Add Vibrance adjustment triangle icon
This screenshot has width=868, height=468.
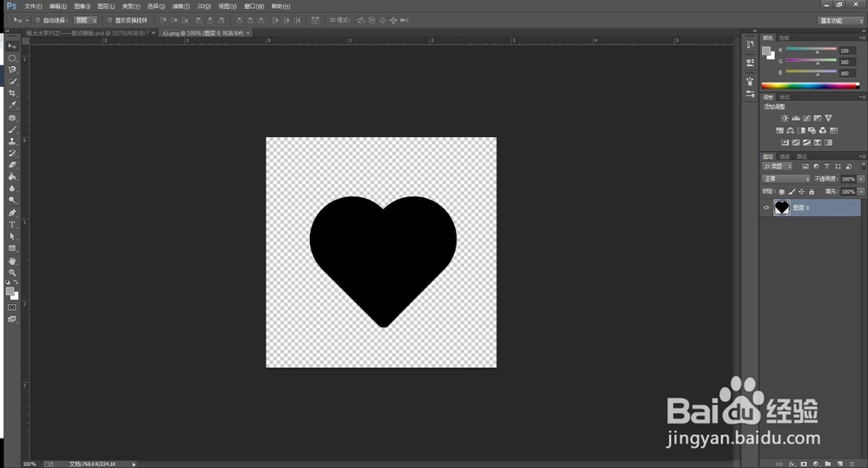click(828, 118)
